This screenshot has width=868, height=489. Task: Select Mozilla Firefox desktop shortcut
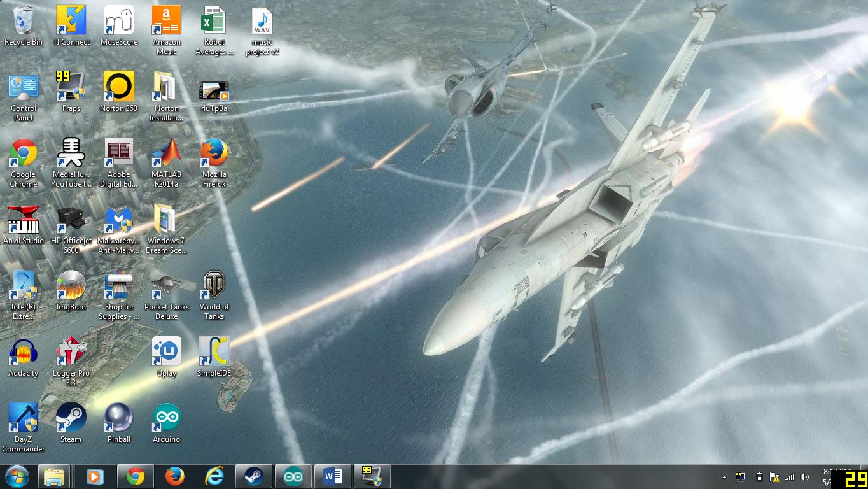214,163
